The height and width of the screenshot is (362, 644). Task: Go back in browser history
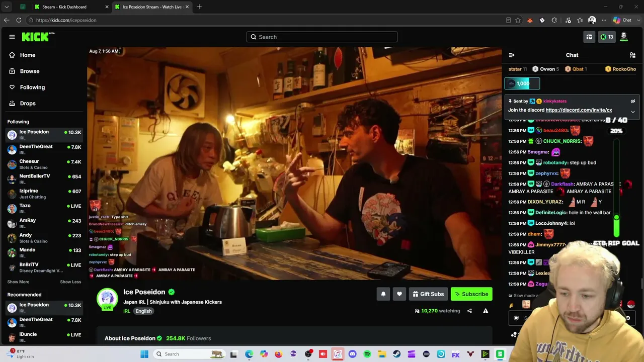7,20
